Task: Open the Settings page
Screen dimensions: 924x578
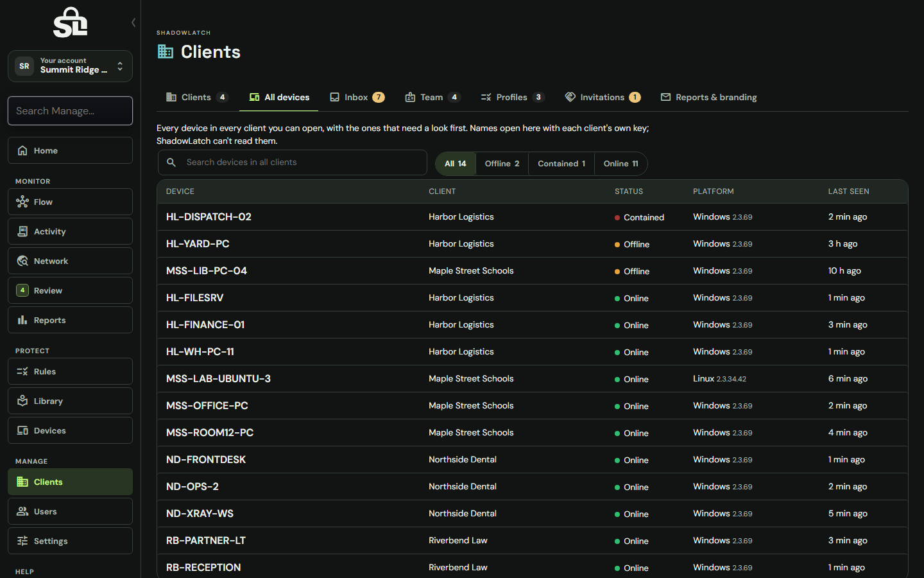Action: 70,541
